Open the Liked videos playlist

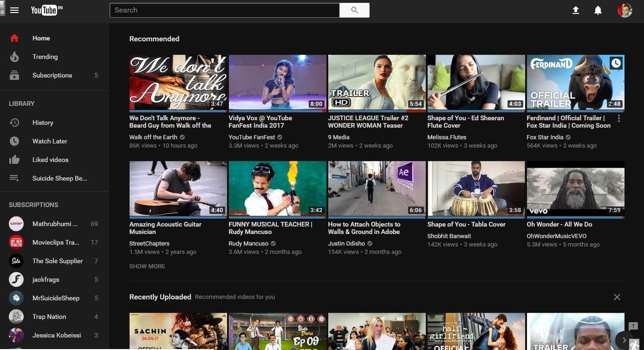click(x=50, y=160)
